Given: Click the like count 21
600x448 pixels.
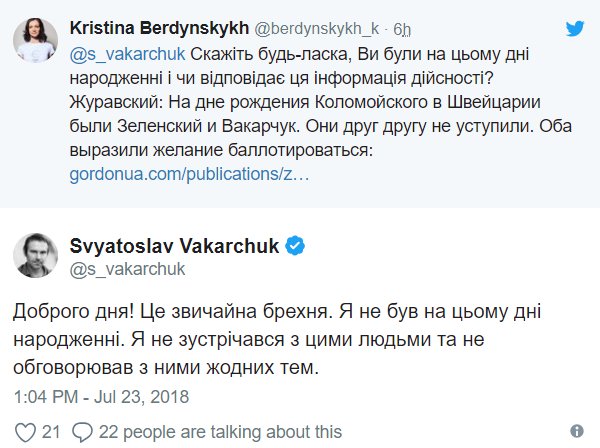Looking at the screenshot, I should point(51,432).
